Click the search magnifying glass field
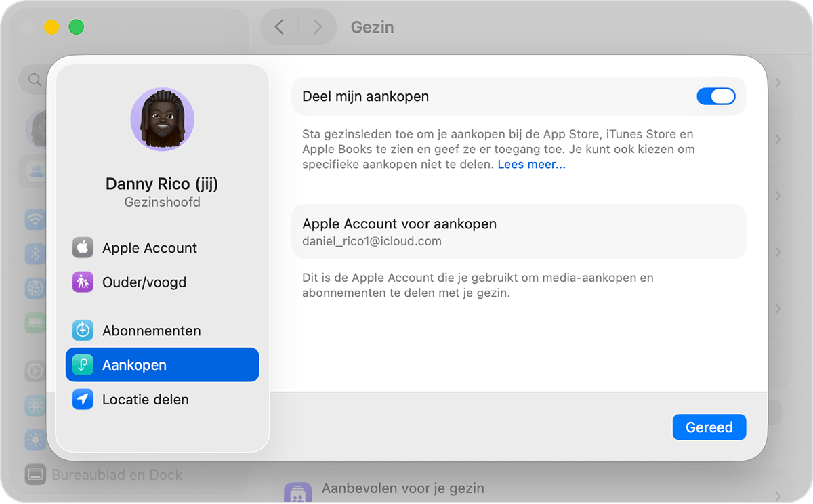 tap(35, 79)
